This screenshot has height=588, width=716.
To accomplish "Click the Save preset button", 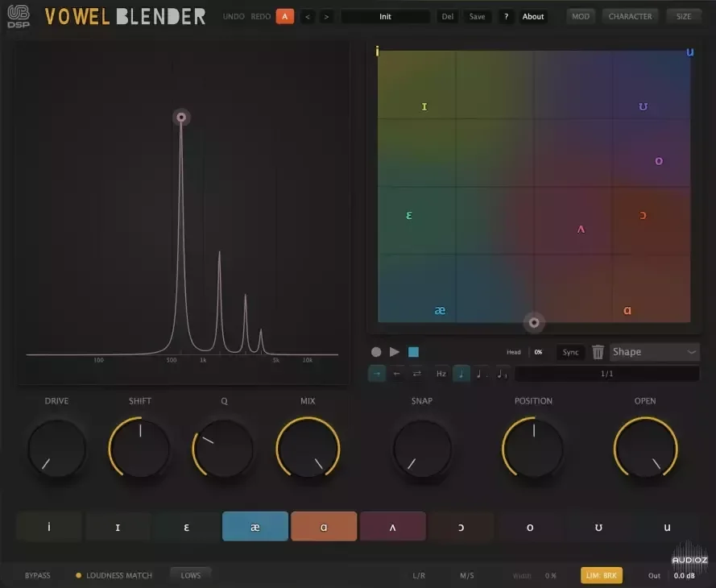I will [x=477, y=16].
